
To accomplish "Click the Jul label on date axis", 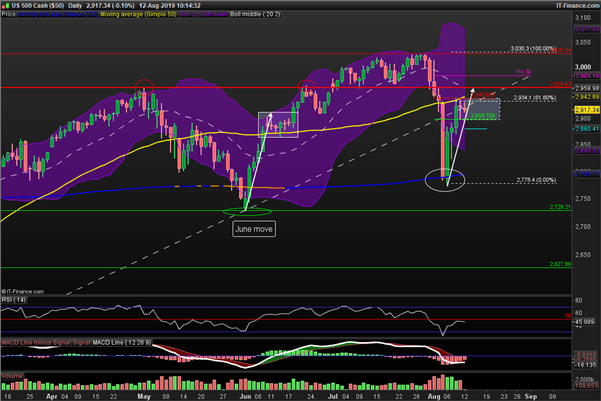I will coord(333,396).
